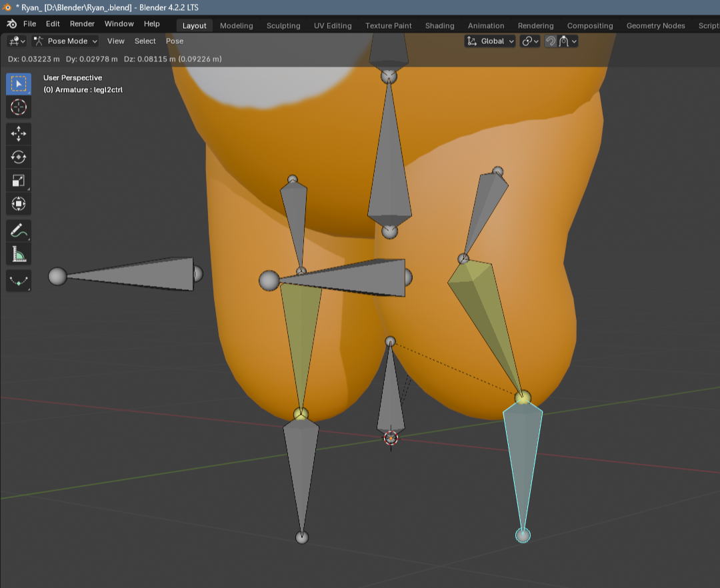The image size is (720, 588).
Task: Open the Global transform orientation dropdown
Action: point(490,41)
